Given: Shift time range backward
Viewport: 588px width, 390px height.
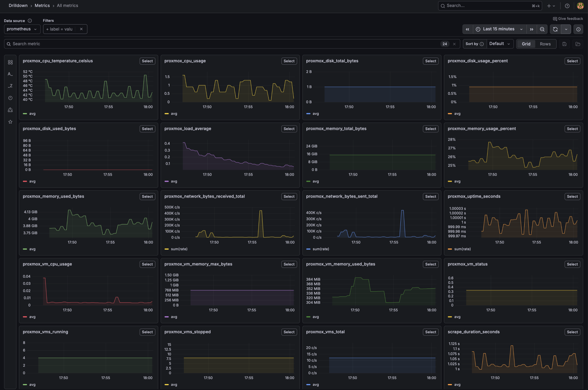Looking at the screenshot, I should [467, 29].
